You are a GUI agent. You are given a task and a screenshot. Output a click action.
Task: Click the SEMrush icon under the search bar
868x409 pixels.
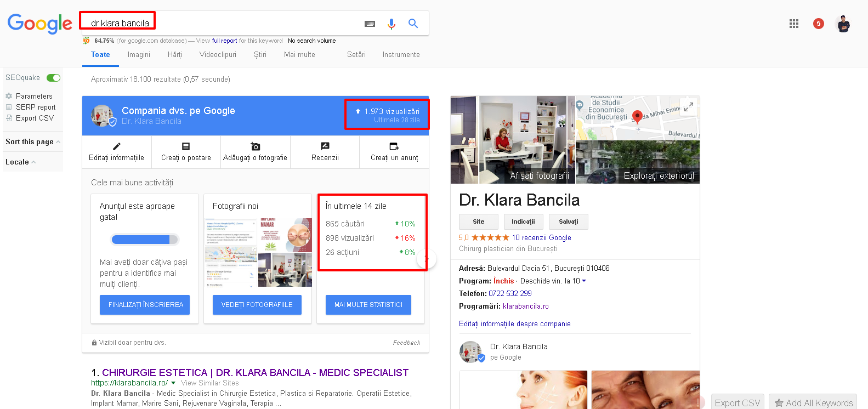[86, 41]
